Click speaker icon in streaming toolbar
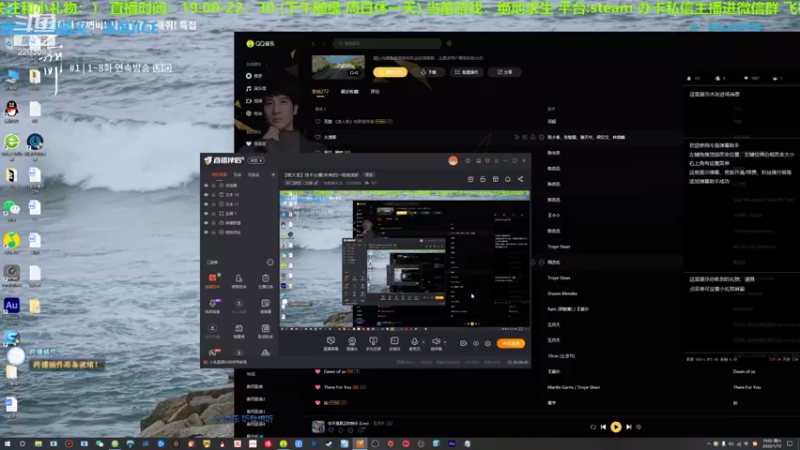Screen dimensions: 800x450 click(x=436, y=343)
